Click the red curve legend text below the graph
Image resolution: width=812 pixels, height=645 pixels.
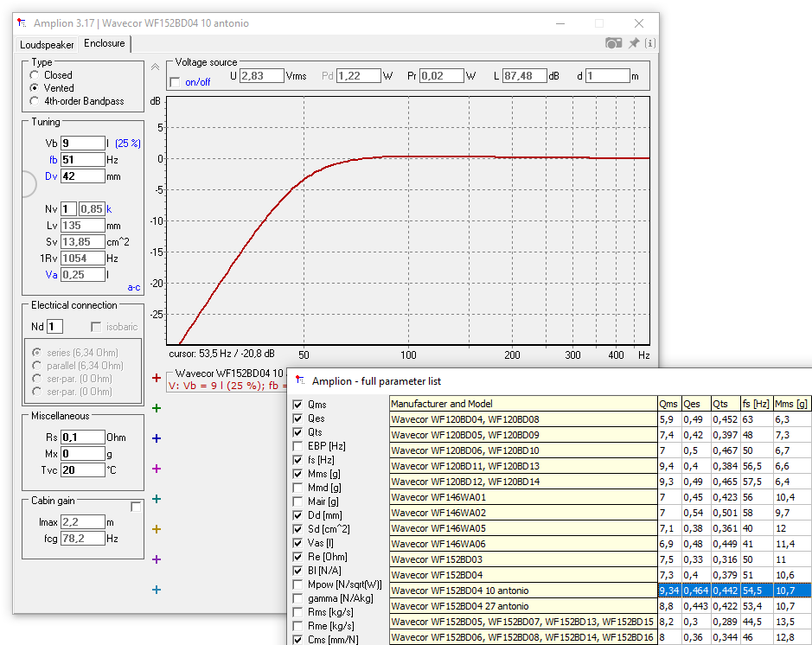tap(227, 386)
